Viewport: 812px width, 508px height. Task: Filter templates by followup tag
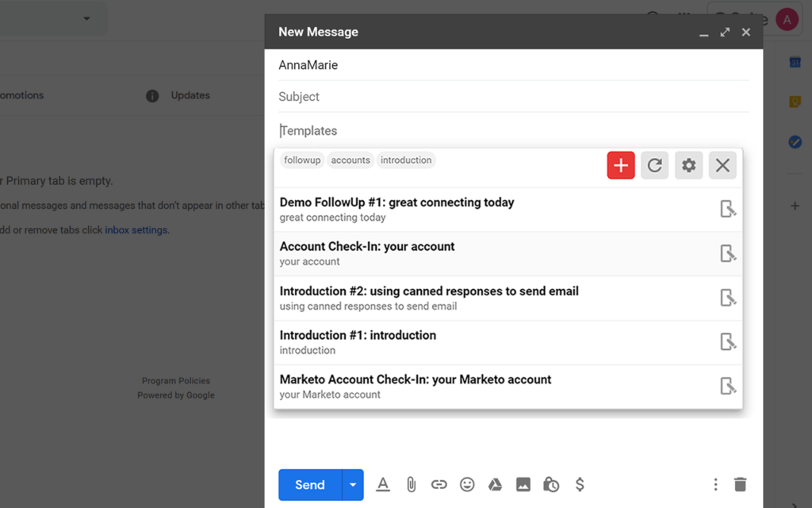coord(302,160)
